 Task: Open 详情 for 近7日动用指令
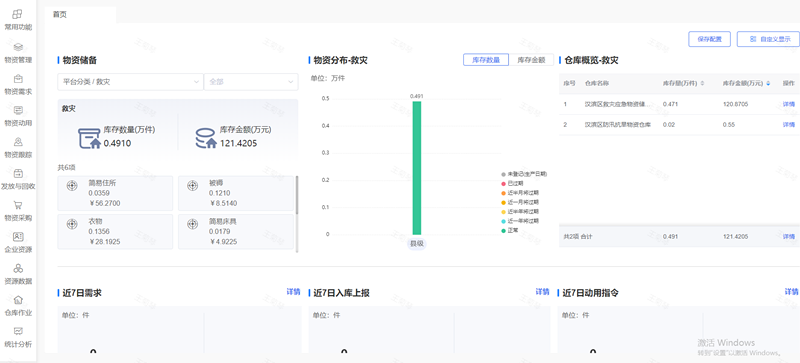click(791, 292)
